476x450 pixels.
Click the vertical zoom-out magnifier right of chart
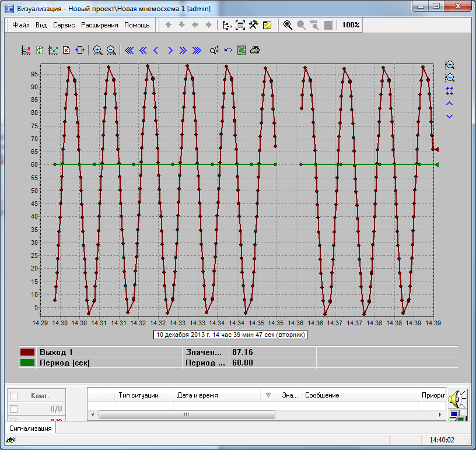click(x=449, y=78)
